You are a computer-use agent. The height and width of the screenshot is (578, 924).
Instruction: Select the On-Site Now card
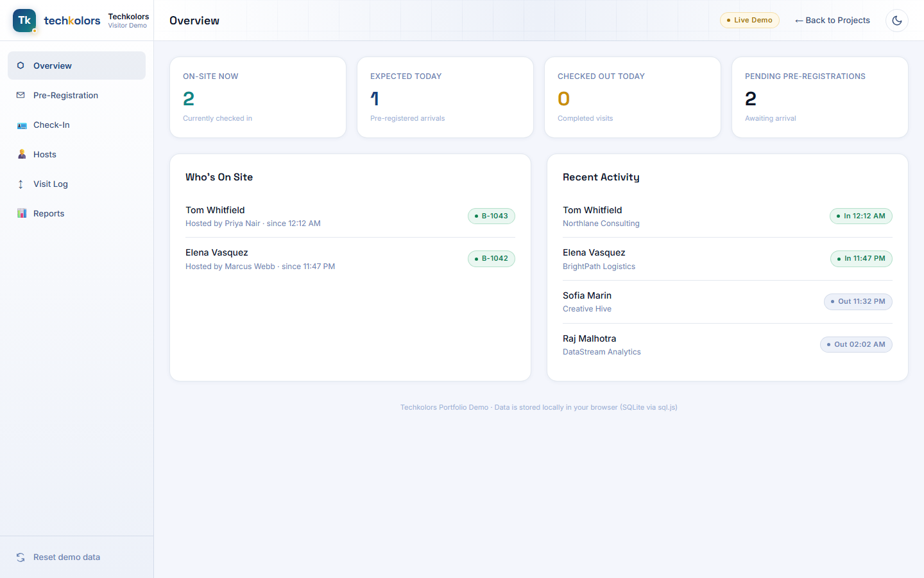pyautogui.click(x=258, y=97)
